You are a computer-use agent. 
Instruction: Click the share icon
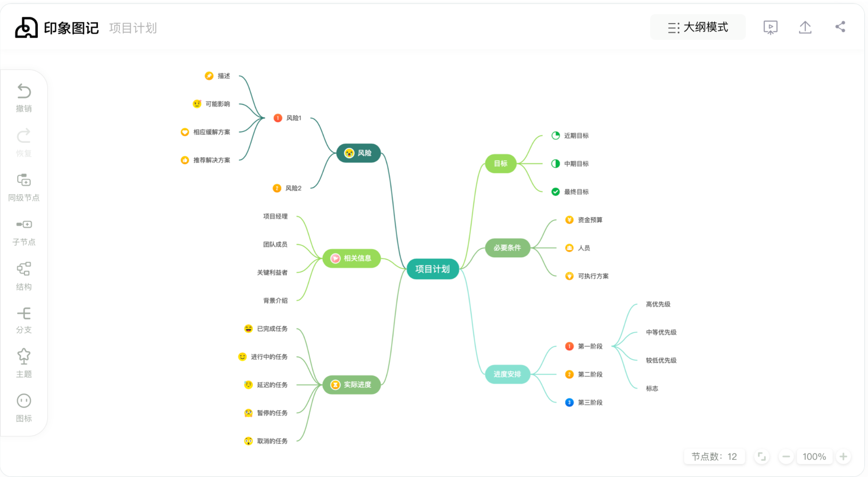[x=840, y=27]
